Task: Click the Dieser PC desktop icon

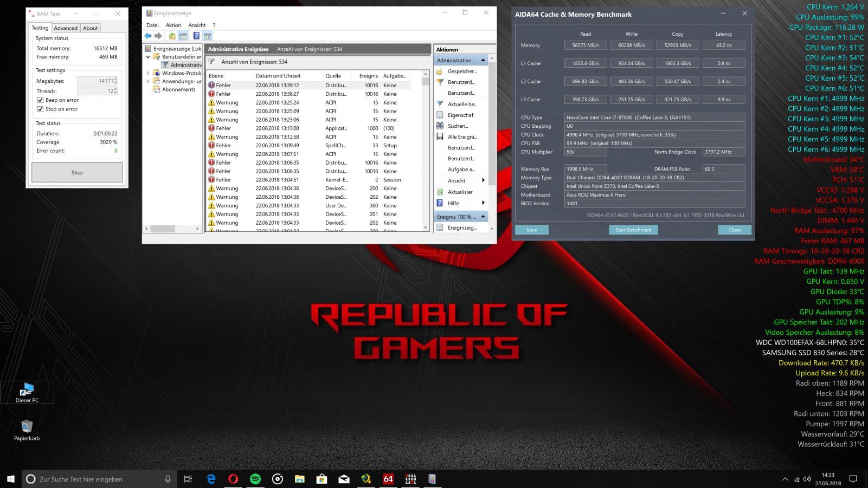Action: click(x=27, y=393)
